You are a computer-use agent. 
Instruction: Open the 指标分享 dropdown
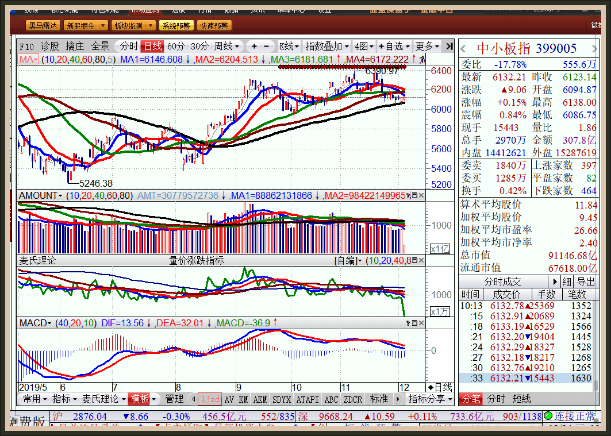(x=430, y=399)
